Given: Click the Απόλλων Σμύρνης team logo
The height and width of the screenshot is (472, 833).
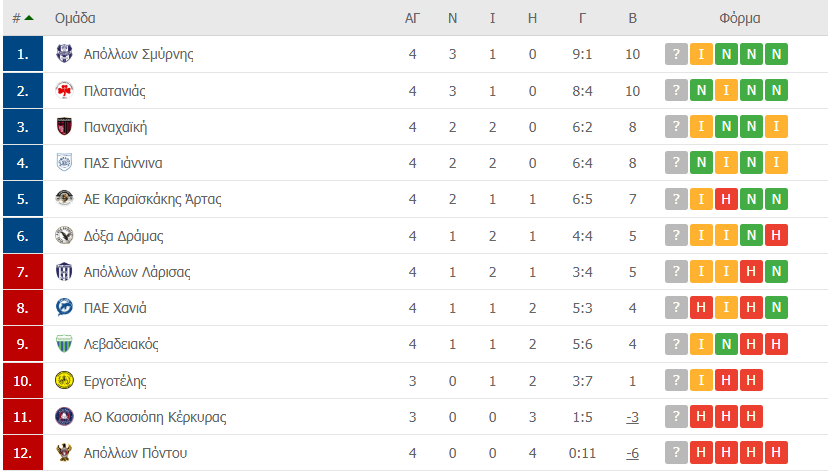Looking at the screenshot, I should coord(65,54).
